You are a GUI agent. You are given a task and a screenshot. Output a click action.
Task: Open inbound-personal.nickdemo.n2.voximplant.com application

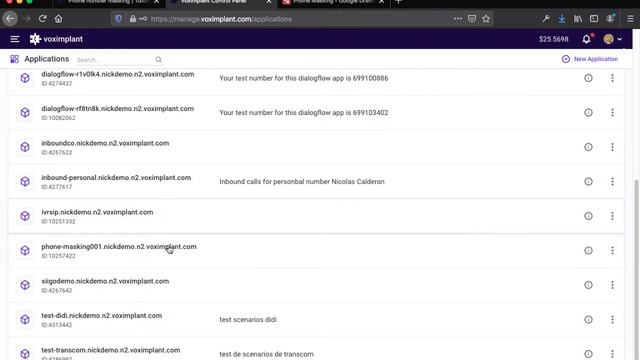[x=116, y=178]
